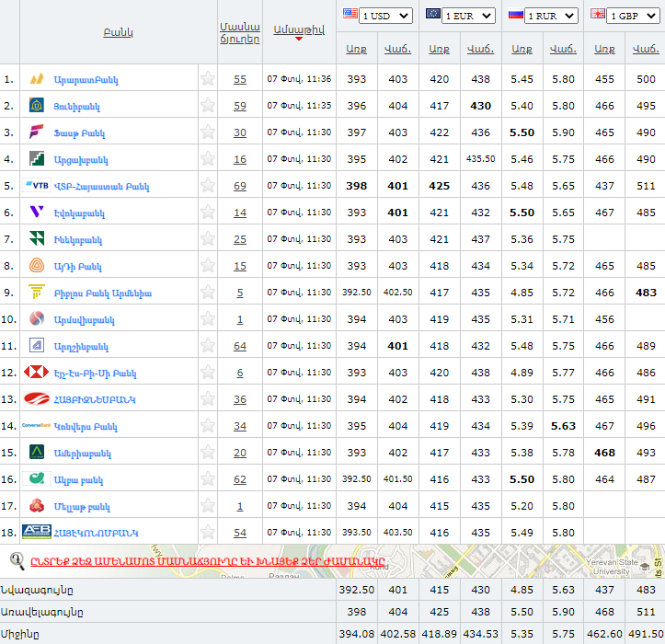This screenshot has width=665, height=644.
Task: Toggle favorite star for Արցախբանկ
Action: (x=208, y=158)
